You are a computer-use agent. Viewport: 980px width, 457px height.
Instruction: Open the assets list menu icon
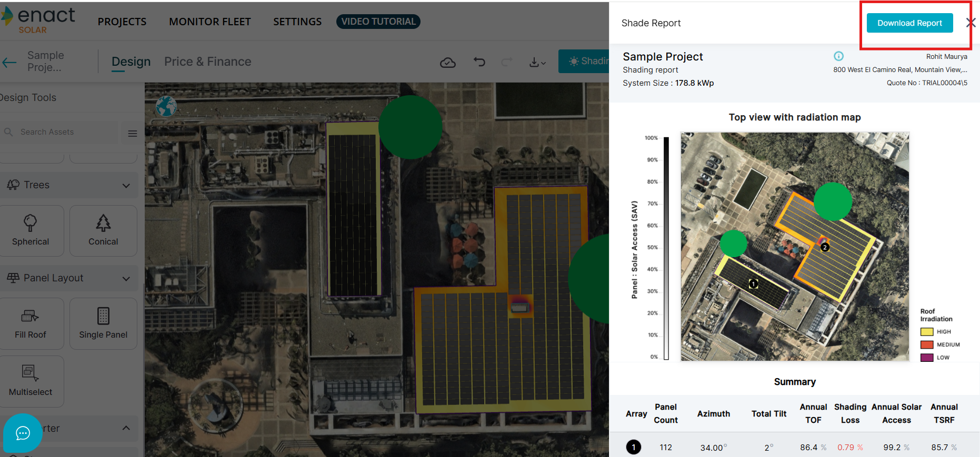[x=133, y=134]
